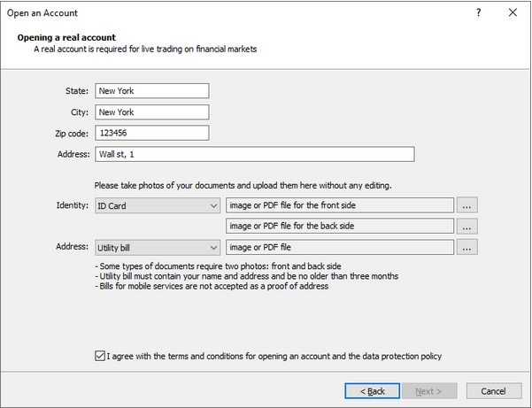Close the Open an Account dialog
Image resolution: width=532 pixels, height=408 pixels.
[x=513, y=13]
